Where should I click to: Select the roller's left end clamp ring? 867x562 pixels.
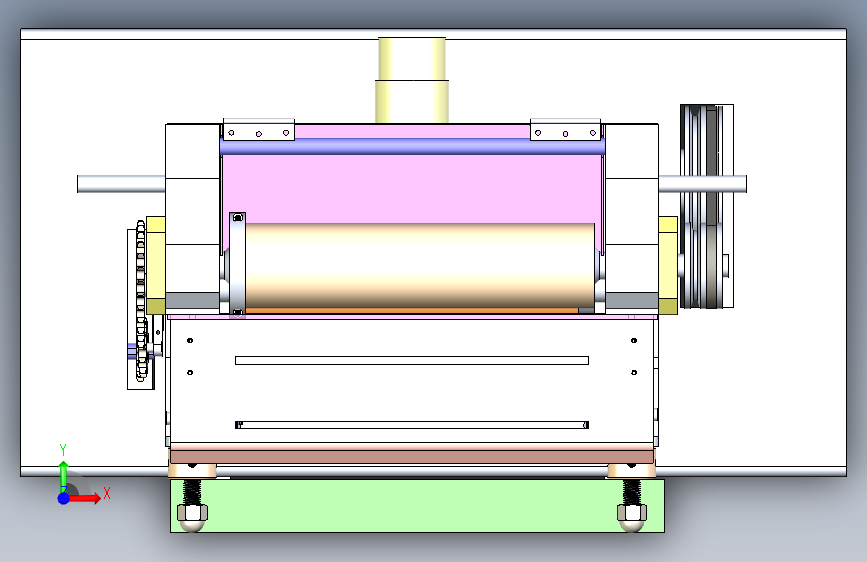[237, 264]
